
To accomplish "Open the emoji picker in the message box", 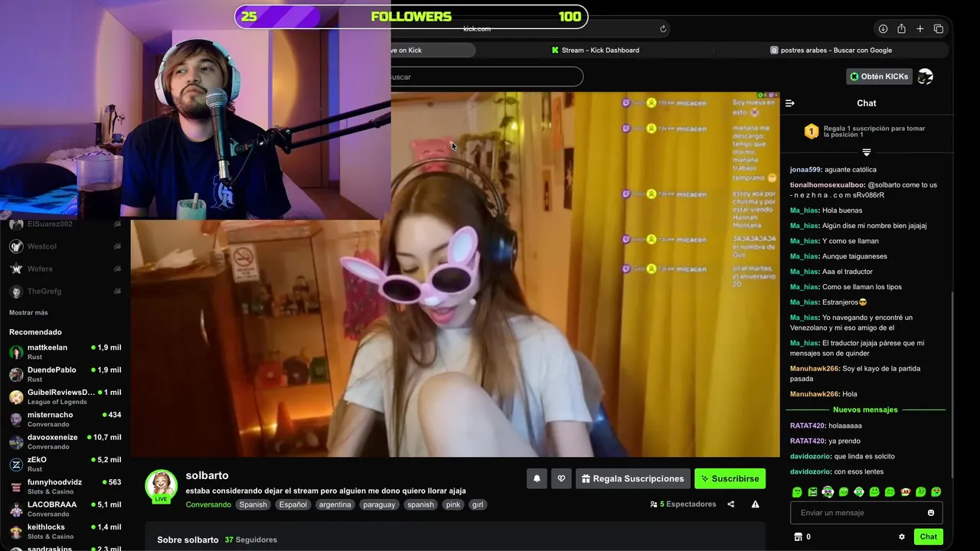I will 931,513.
